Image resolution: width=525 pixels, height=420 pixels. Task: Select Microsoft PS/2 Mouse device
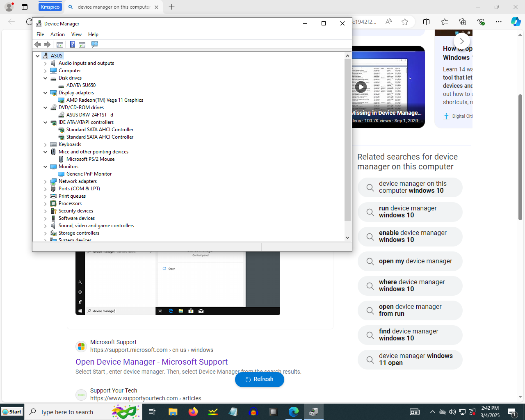[x=90, y=159]
